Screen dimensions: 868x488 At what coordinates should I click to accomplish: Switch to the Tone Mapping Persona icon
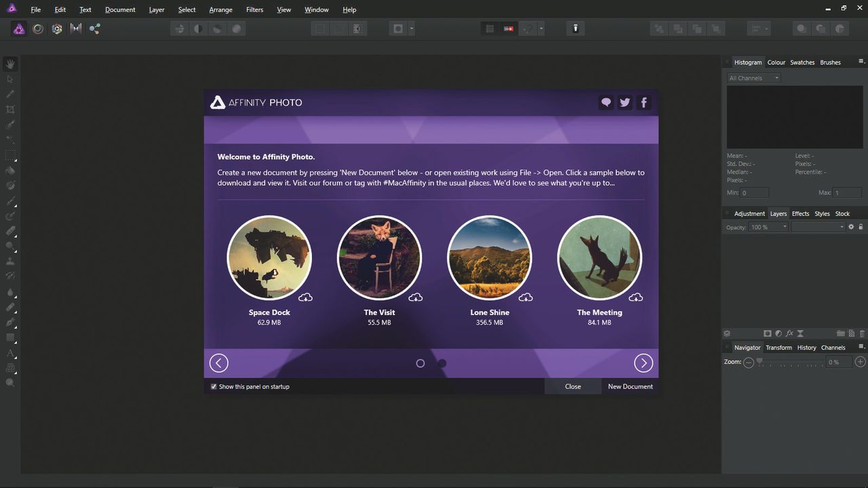coord(76,29)
